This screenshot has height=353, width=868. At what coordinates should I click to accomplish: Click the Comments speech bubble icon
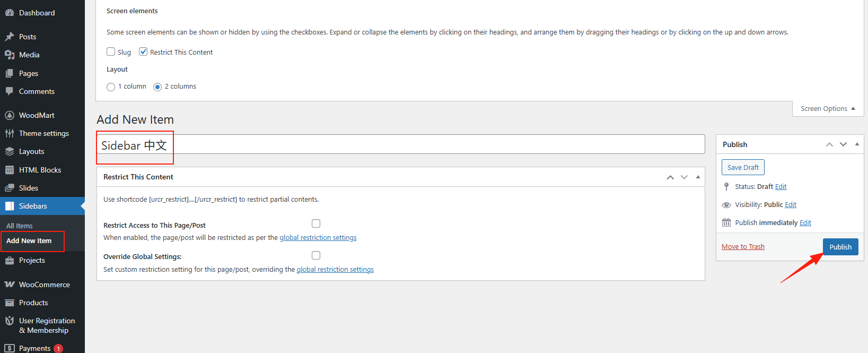point(10,91)
